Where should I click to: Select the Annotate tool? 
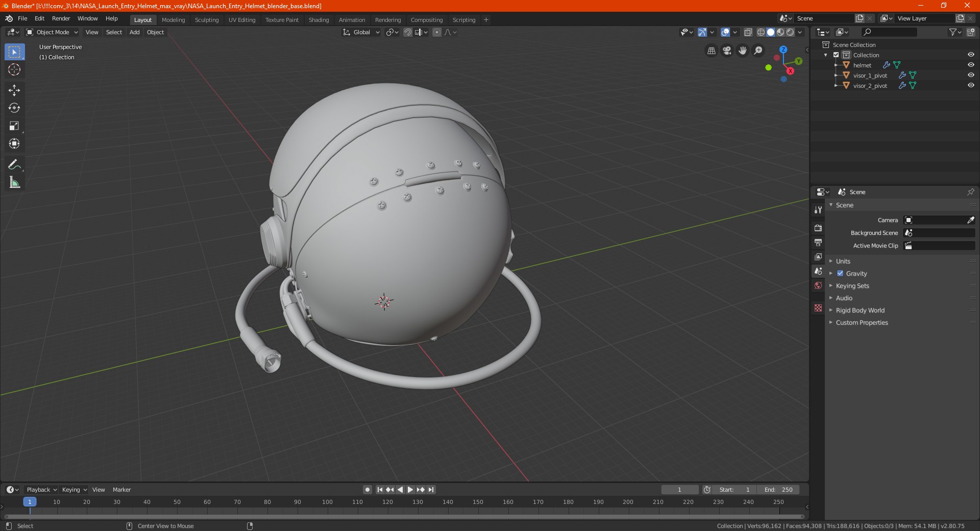tap(14, 165)
